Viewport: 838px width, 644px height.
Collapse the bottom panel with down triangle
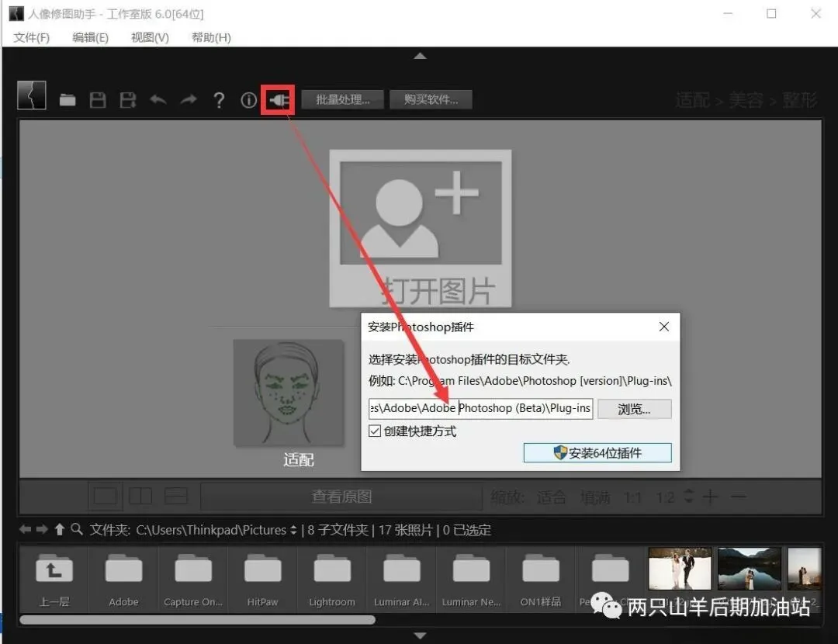click(420, 635)
